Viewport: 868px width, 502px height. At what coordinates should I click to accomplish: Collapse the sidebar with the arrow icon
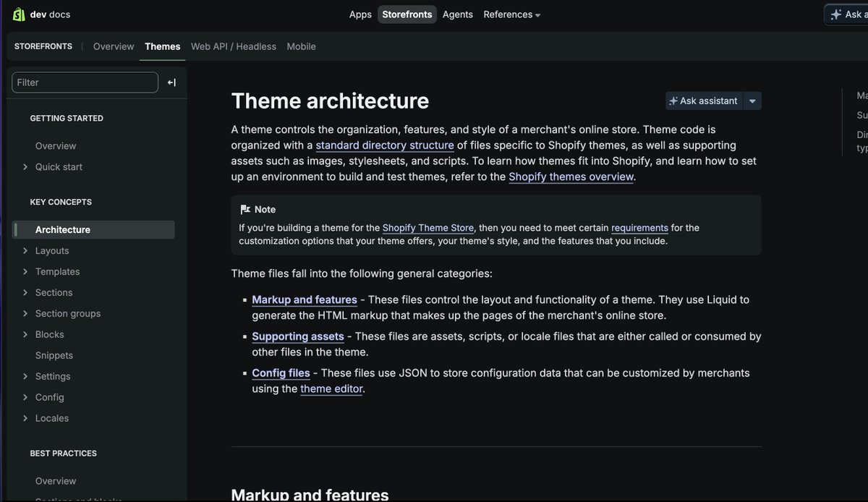[x=171, y=82]
